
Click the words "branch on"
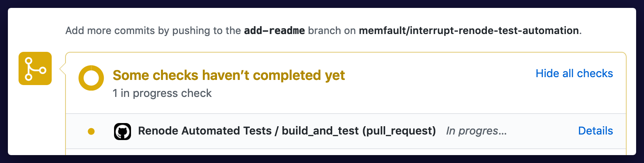(x=331, y=30)
